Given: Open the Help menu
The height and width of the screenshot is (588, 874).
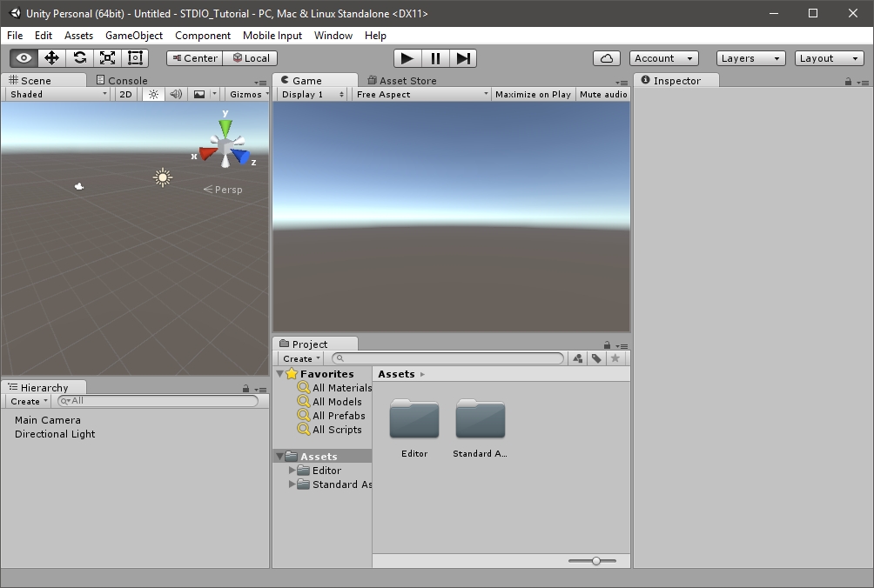Looking at the screenshot, I should [x=376, y=35].
